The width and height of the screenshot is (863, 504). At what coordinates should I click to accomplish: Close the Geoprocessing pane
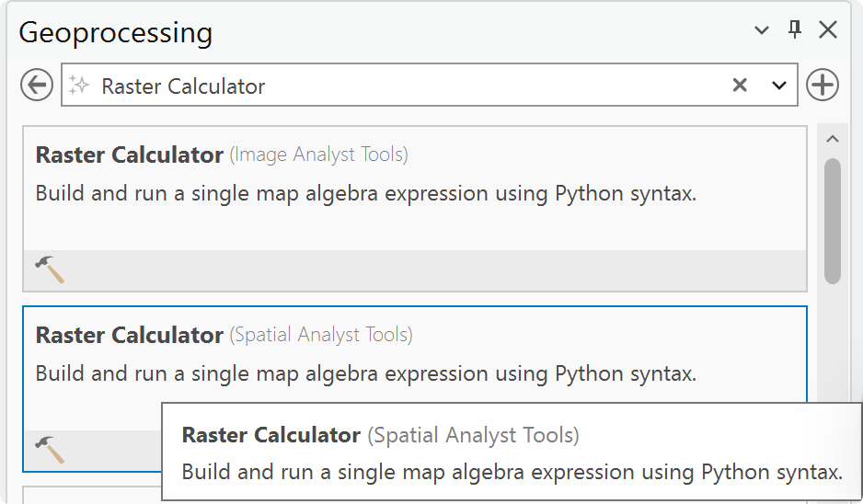tap(828, 29)
